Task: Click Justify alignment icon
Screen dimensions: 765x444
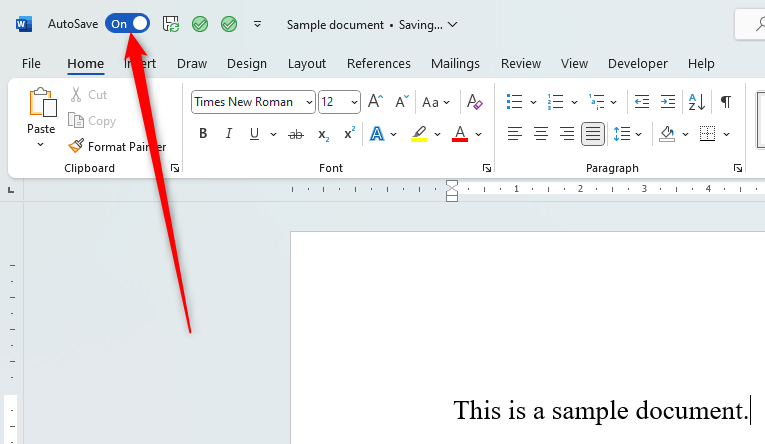Action: 593,134
